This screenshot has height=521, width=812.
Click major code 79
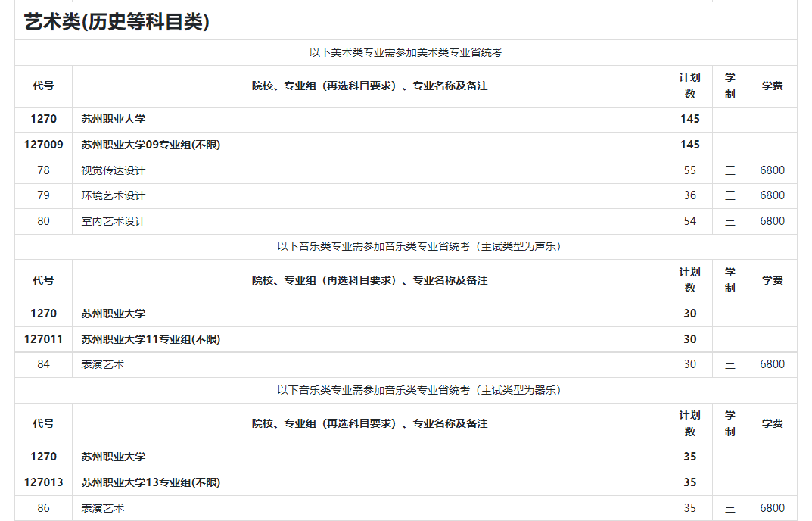(x=43, y=195)
